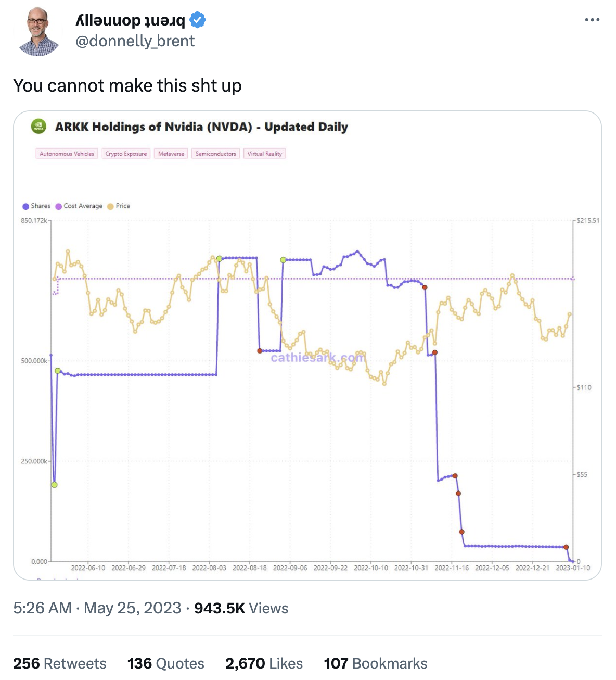The height and width of the screenshot is (680, 616).
Task: Click the blue verified badge icon
Action: (197, 20)
